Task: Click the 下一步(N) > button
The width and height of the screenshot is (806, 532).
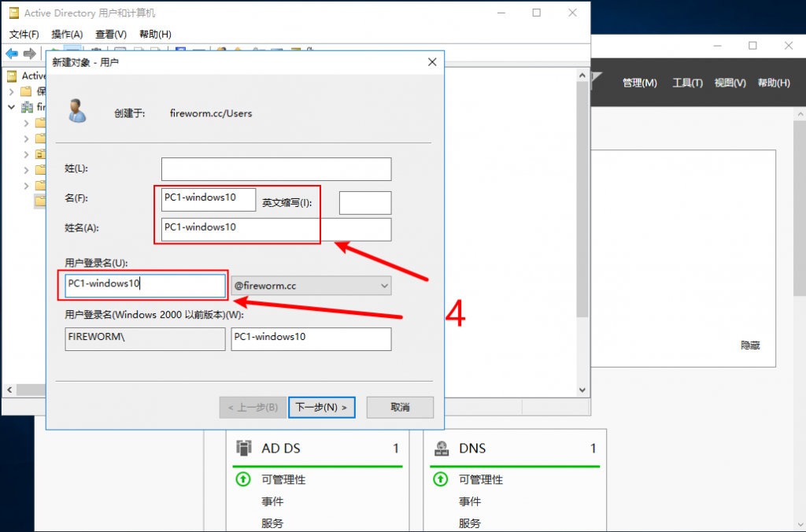Action: click(322, 408)
